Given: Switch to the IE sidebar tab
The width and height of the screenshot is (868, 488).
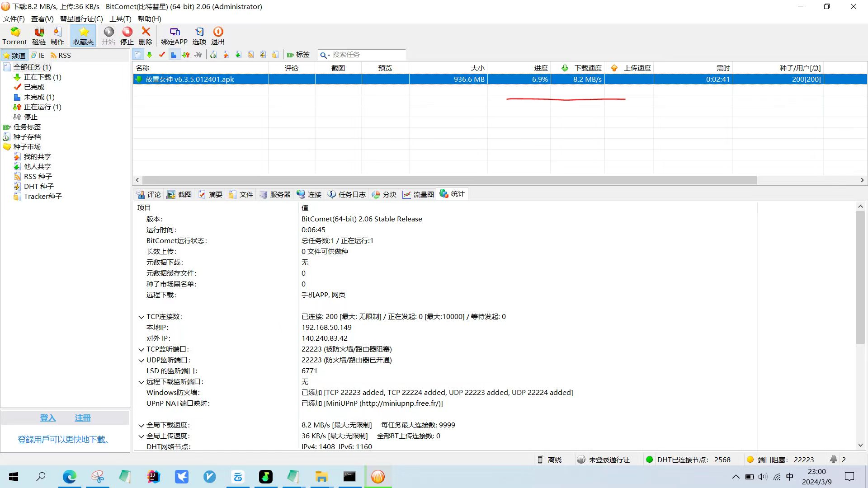Looking at the screenshot, I should click(x=38, y=56).
